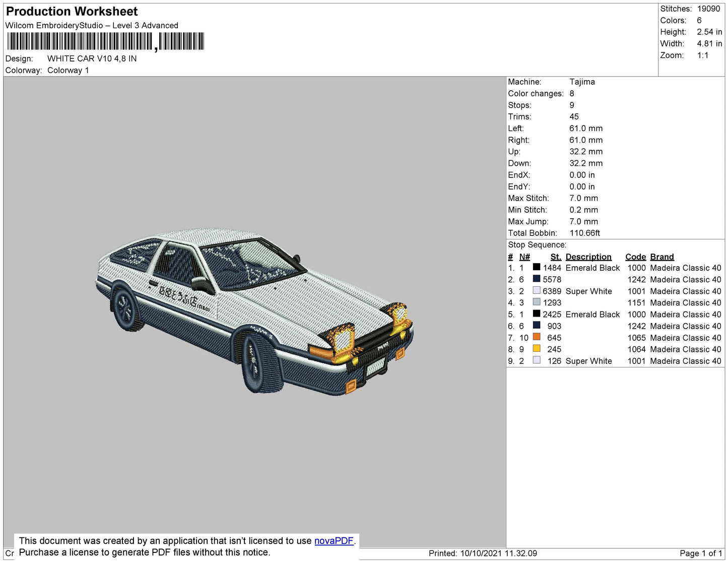Click thread code 1242 in stop row 2
Image resolution: width=728 pixels, height=563 pixels.
636,279
